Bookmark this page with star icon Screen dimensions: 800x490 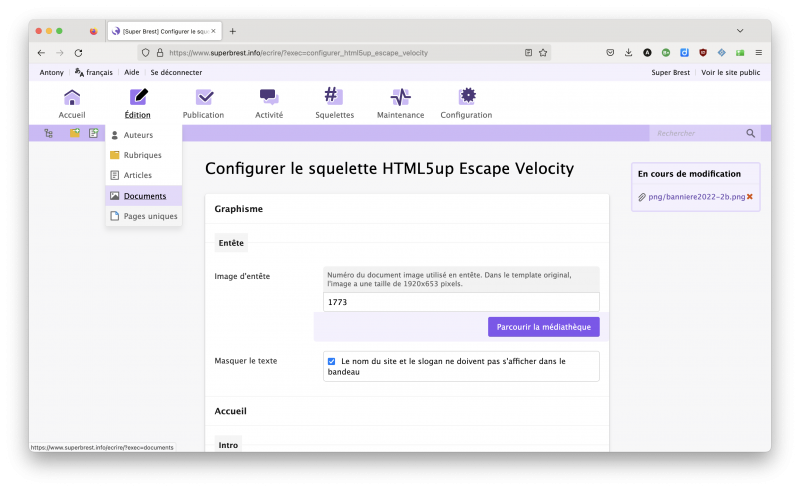(x=543, y=53)
